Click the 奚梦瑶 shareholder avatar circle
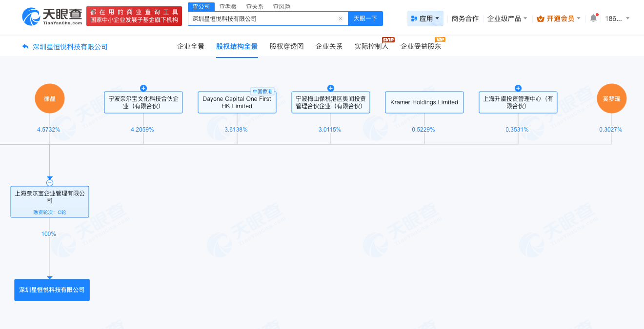The width and height of the screenshot is (644, 329). pos(612,98)
